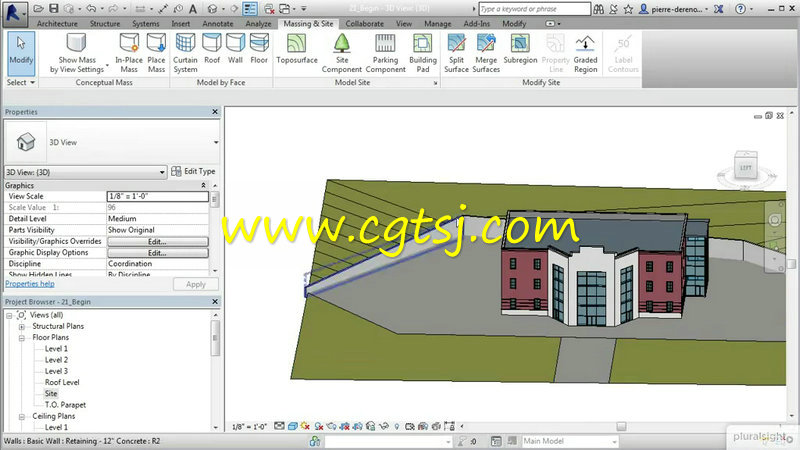Open Visual Style in view control bar
Image resolution: width=800 pixels, height=450 pixels.
[292, 426]
